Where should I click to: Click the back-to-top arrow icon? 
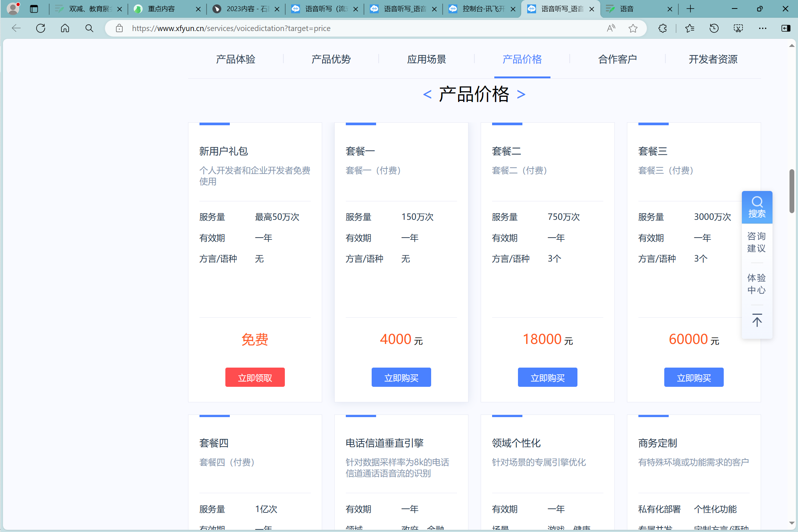point(757,320)
